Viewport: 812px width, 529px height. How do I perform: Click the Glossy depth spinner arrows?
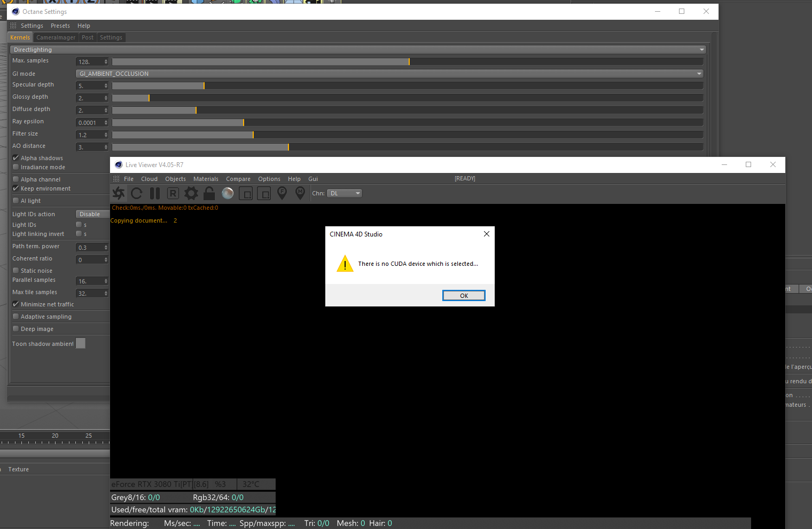(x=106, y=98)
